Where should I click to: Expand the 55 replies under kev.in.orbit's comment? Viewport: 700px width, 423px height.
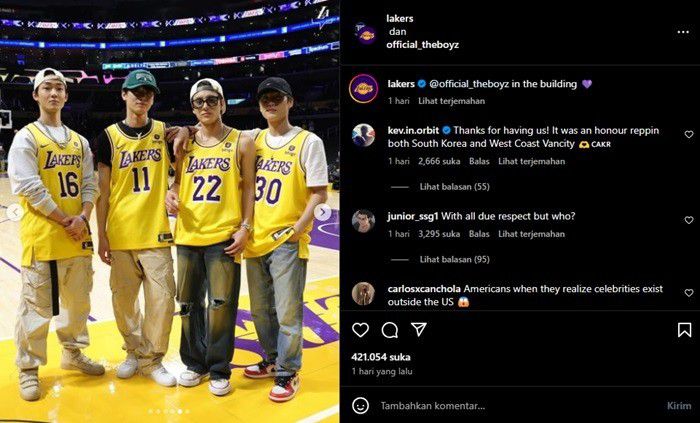441,187
